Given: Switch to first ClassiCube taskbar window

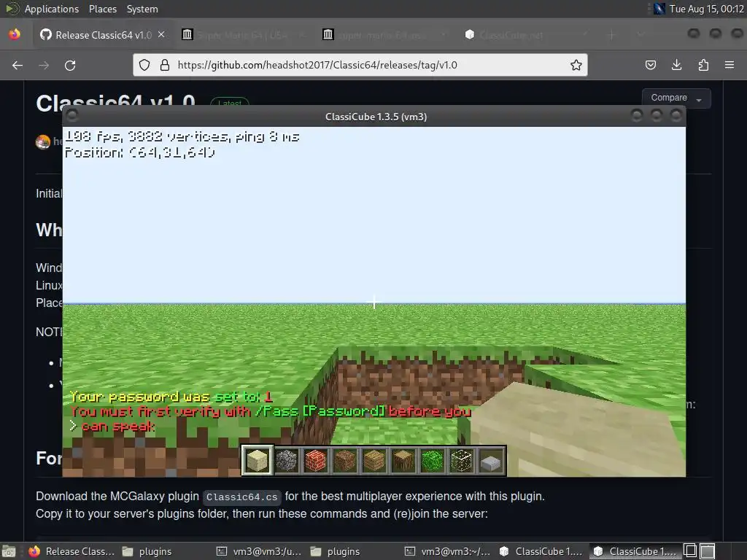Looking at the screenshot, I should (541, 551).
